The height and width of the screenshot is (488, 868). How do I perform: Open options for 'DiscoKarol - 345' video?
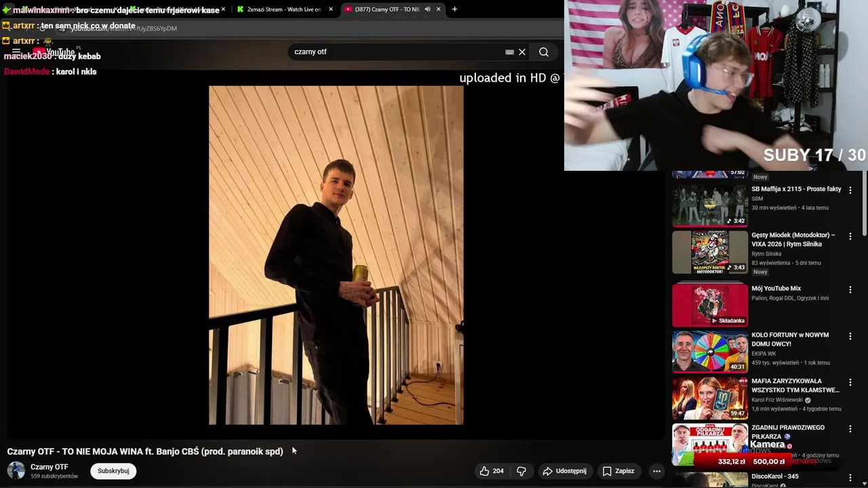click(850, 478)
